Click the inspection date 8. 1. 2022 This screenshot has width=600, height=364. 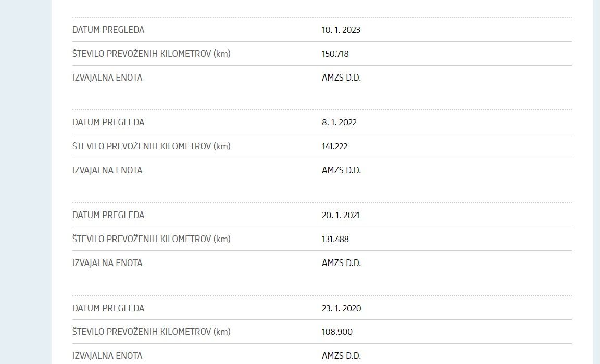pos(339,122)
